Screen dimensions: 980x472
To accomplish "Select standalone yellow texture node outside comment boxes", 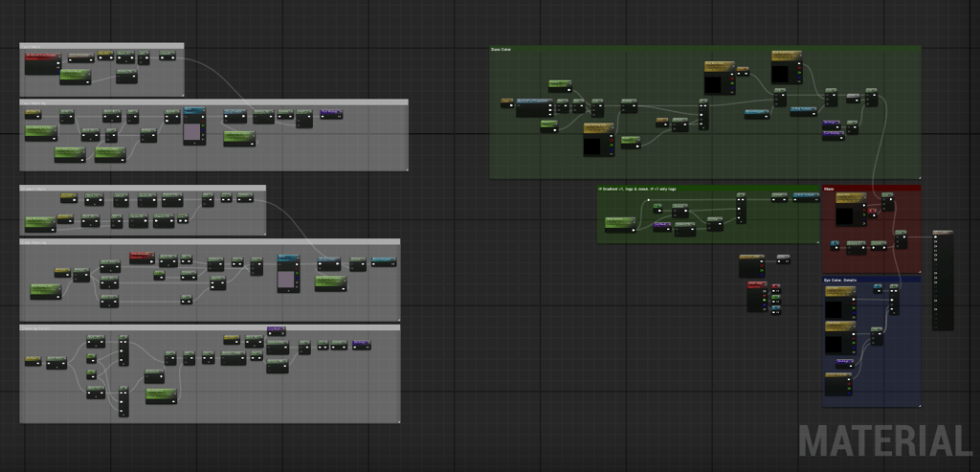I will (751, 266).
